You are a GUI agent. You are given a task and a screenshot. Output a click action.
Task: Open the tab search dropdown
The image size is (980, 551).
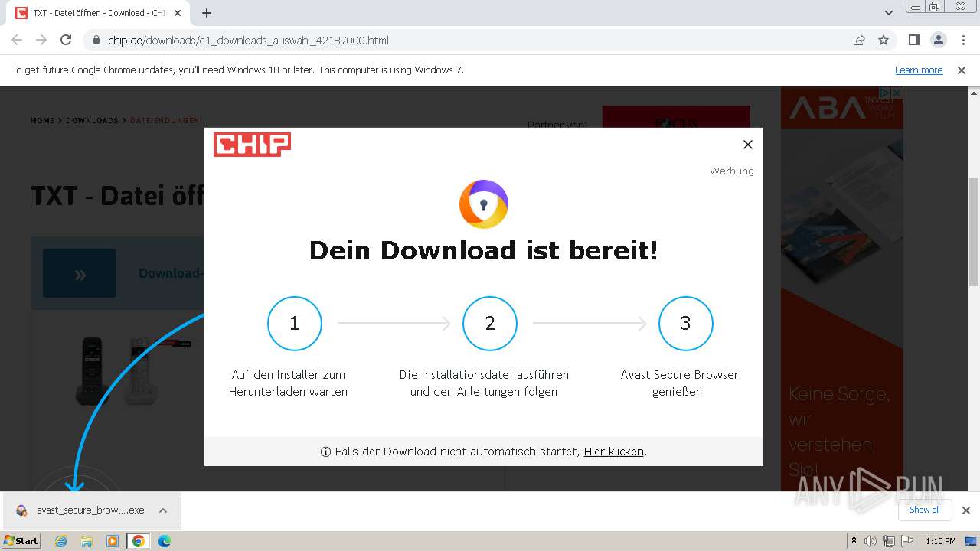click(x=889, y=13)
